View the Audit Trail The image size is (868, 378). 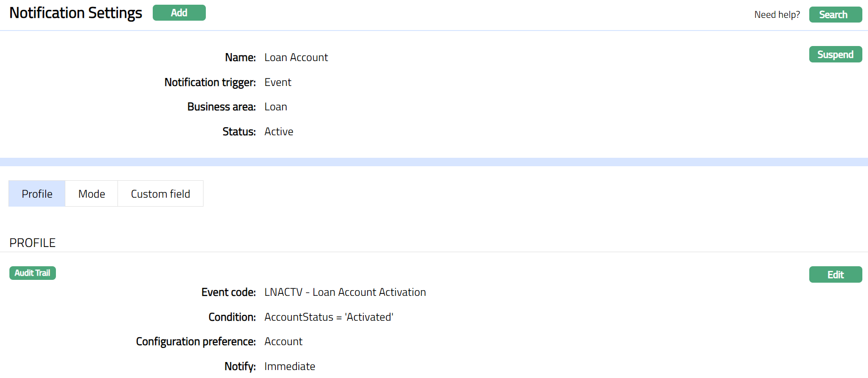tap(32, 273)
